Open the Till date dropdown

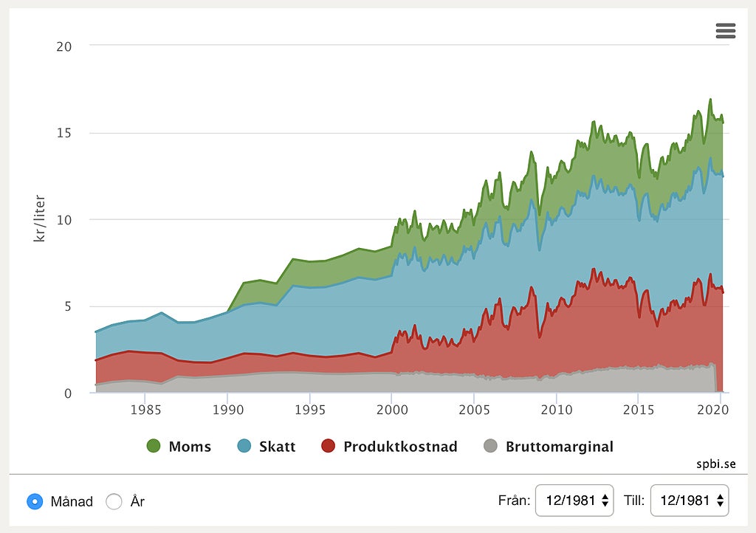[x=690, y=501]
